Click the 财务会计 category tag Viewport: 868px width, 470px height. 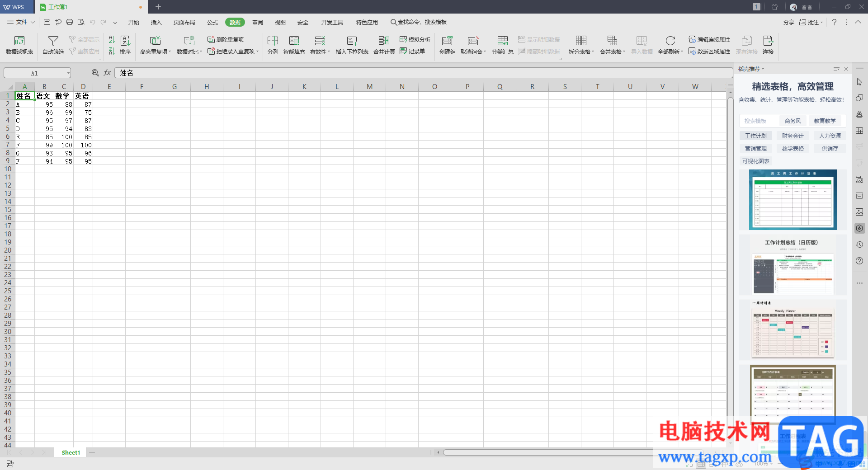[793, 136]
